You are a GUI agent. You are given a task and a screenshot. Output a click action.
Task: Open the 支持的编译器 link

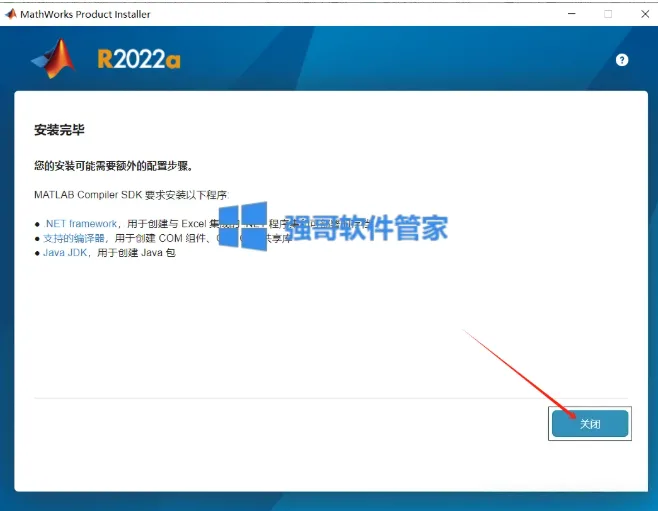tap(74, 238)
